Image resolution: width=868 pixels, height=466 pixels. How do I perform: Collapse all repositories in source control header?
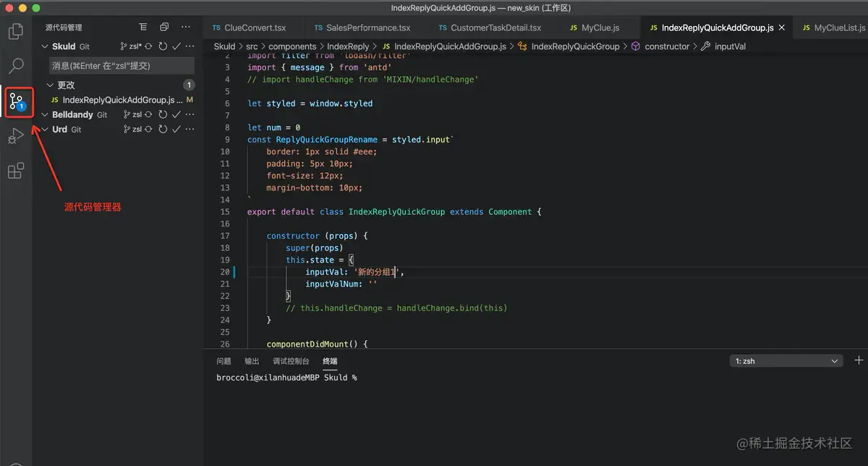pyautogui.click(x=164, y=27)
